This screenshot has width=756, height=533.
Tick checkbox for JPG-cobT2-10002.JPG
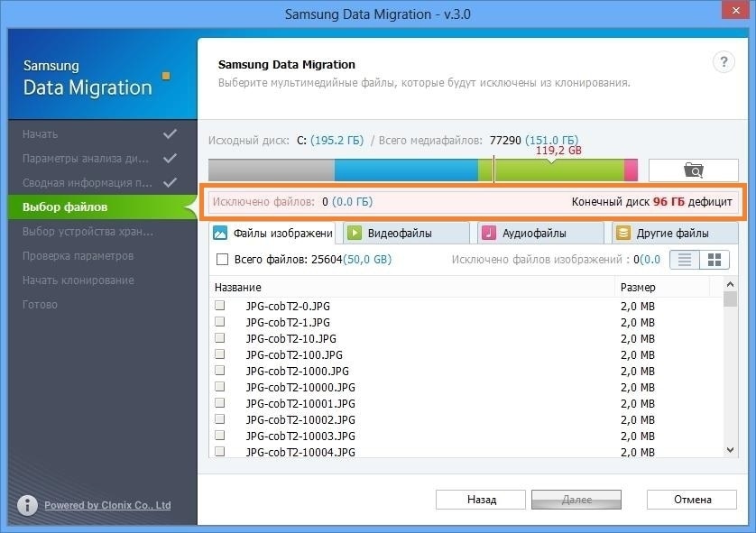click(220, 419)
